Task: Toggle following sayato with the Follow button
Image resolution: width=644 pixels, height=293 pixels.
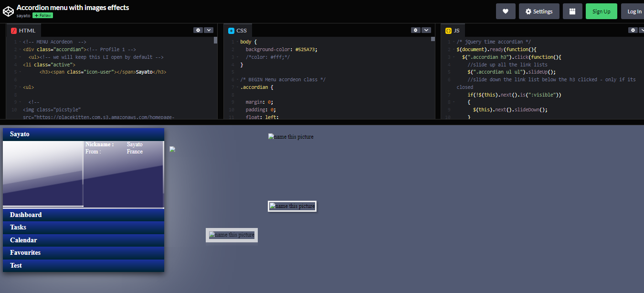Action: (x=42, y=15)
